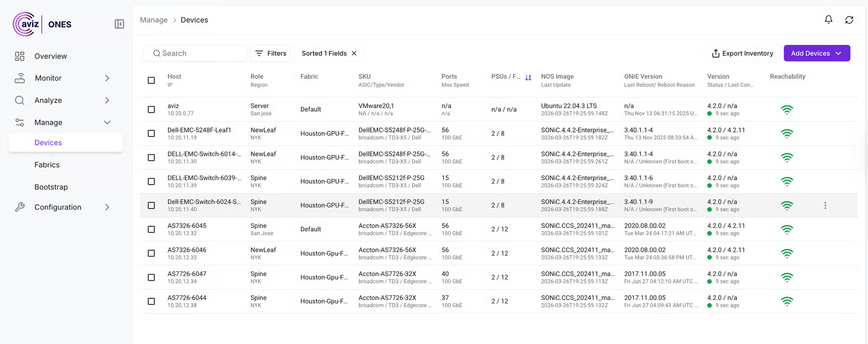Expand the Analyze sidebar section
The image size is (868, 344).
coord(63,101)
